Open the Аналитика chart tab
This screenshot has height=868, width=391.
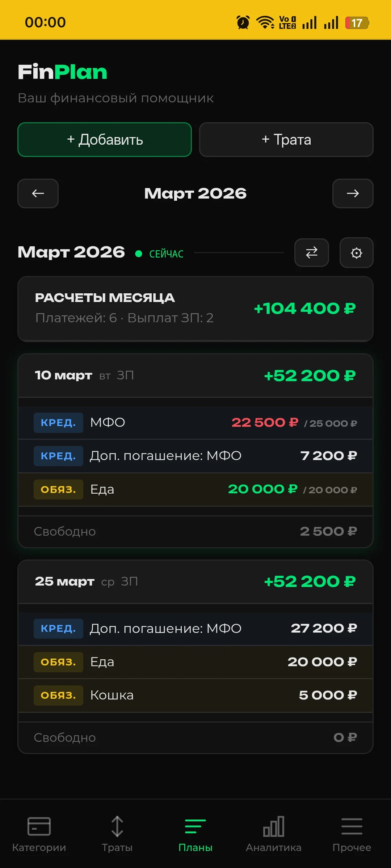click(x=274, y=833)
